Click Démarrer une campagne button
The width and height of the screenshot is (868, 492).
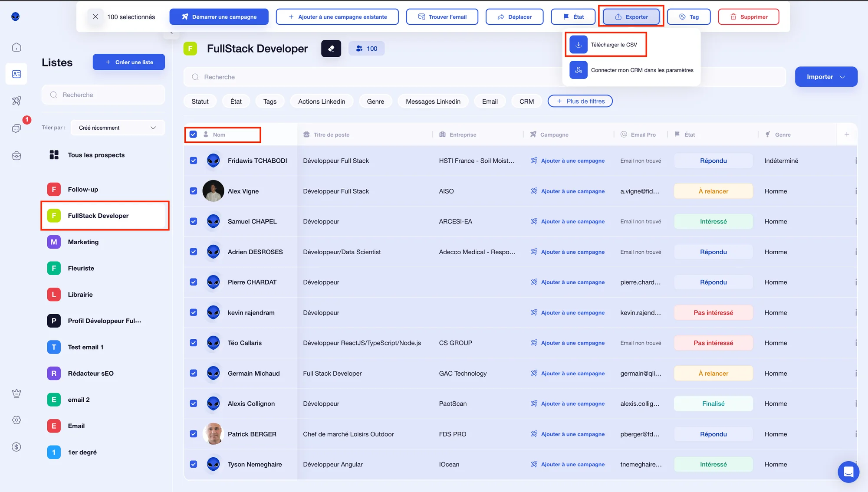219,17
